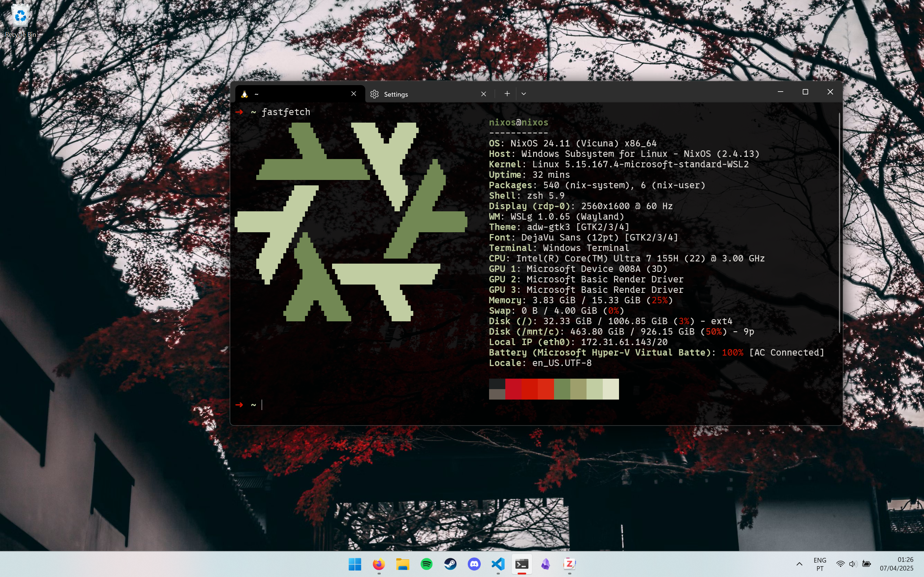
Task: Open the ENG PT language switcher
Action: coord(820,564)
